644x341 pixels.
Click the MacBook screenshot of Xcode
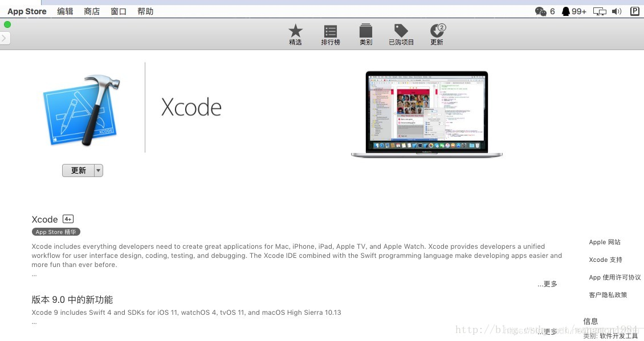427,114
